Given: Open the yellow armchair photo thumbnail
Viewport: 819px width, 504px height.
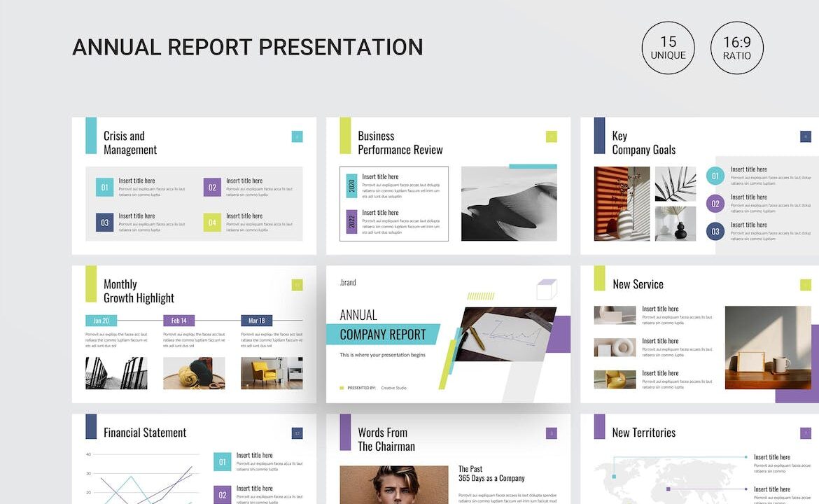Looking at the screenshot, I should pos(272,373).
